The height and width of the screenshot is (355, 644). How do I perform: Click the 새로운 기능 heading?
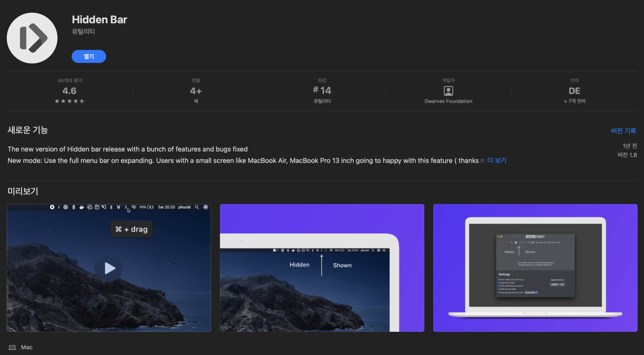coord(28,130)
